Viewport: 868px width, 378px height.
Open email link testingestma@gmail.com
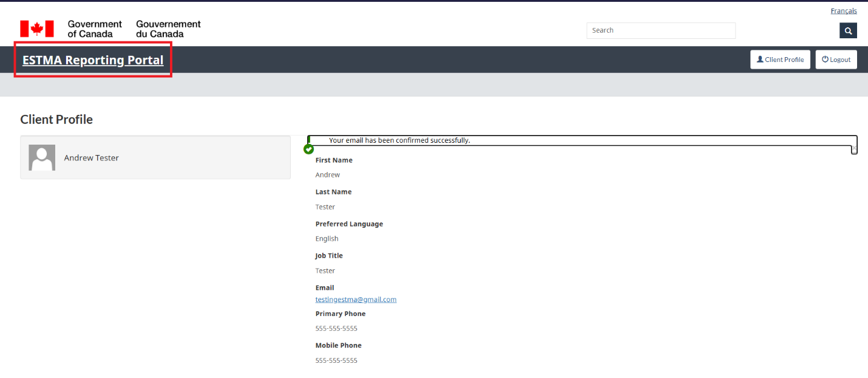[356, 299]
